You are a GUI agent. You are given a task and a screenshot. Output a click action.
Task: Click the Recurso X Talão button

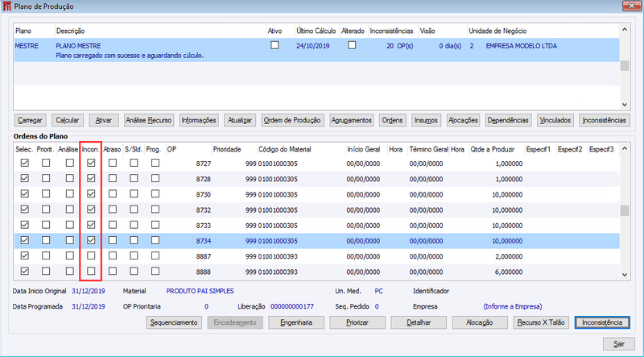pyautogui.click(x=541, y=322)
